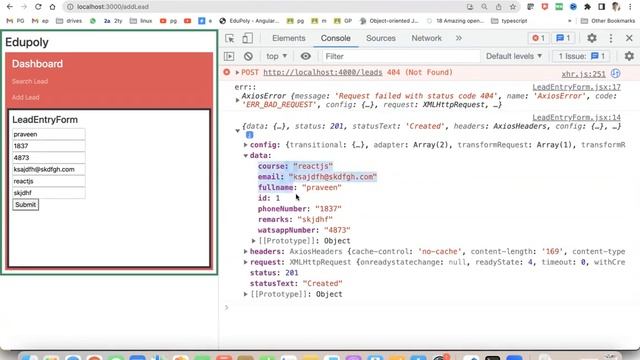Open the typescript bookmarks folder

510,21
